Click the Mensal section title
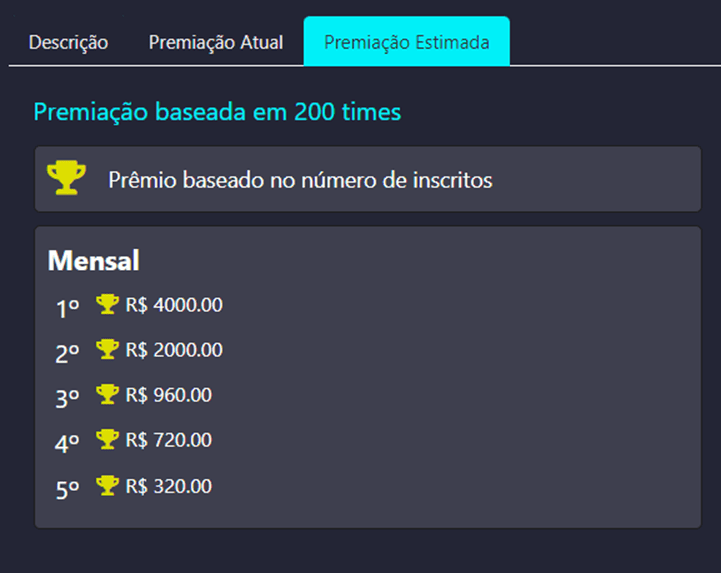This screenshot has height=573, width=721. 93,261
